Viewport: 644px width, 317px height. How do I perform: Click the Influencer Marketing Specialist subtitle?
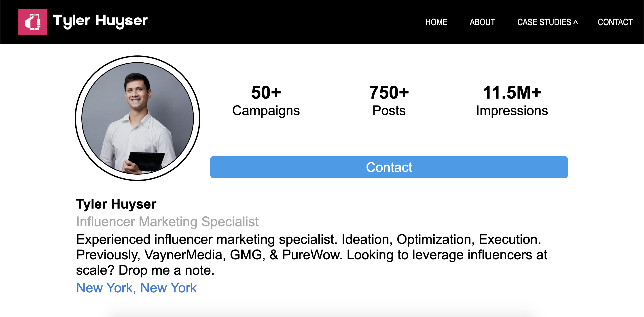(167, 222)
